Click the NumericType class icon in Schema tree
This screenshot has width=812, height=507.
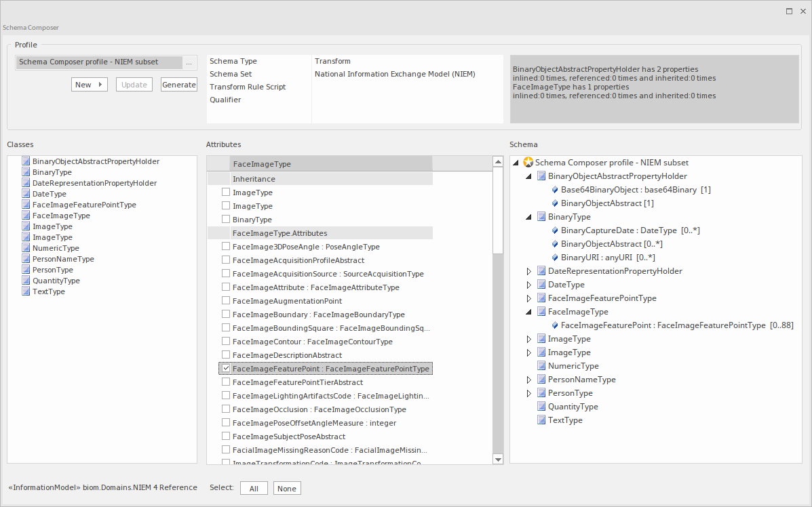click(541, 366)
